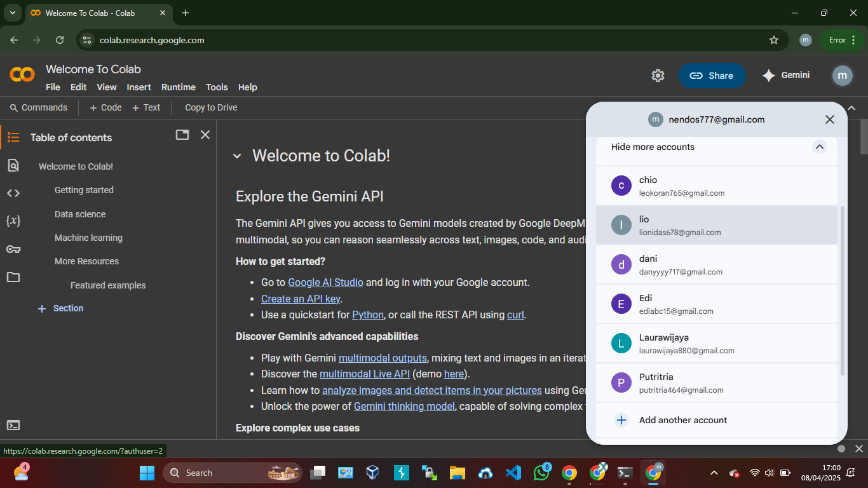Jump to Machine learning in contents

pyautogui.click(x=88, y=238)
